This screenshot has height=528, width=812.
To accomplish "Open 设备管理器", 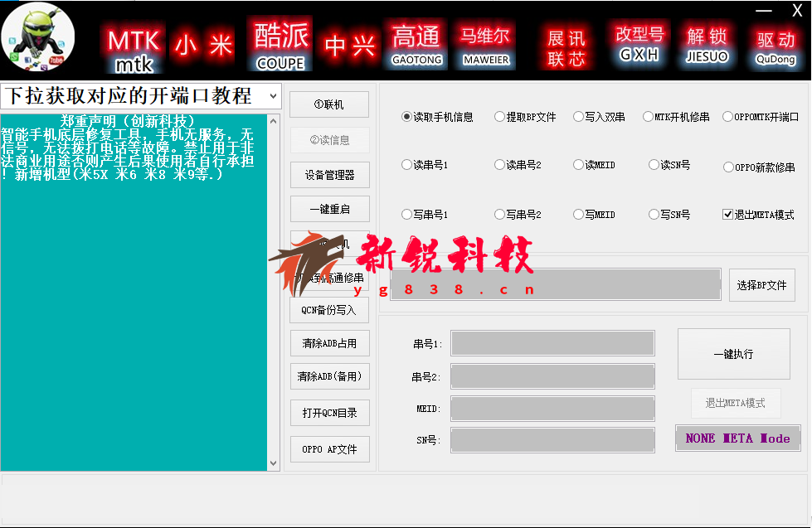I will pos(329,175).
